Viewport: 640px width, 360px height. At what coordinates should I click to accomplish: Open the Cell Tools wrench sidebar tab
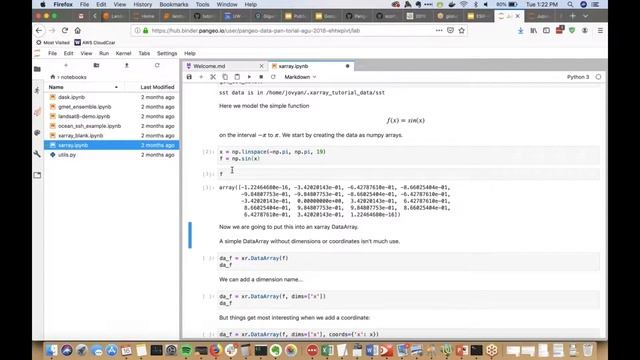37,153
